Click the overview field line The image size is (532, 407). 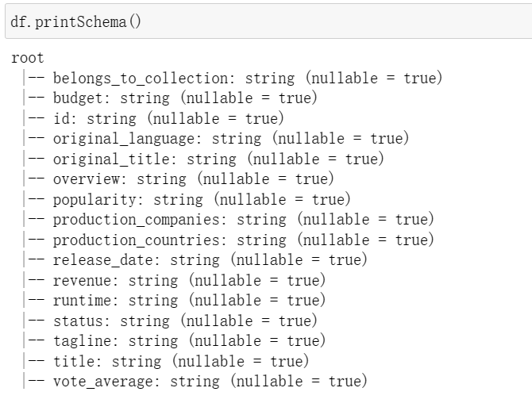[x=179, y=179]
